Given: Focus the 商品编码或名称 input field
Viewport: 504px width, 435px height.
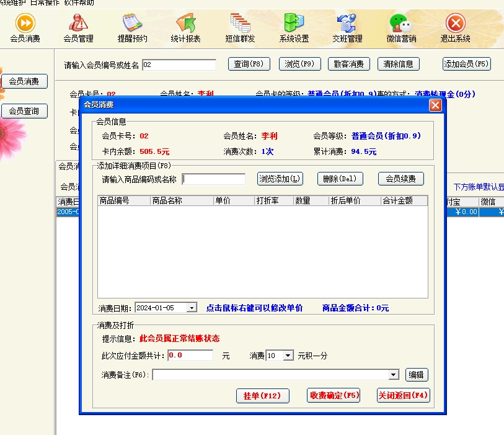Looking at the screenshot, I should point(213,179).
